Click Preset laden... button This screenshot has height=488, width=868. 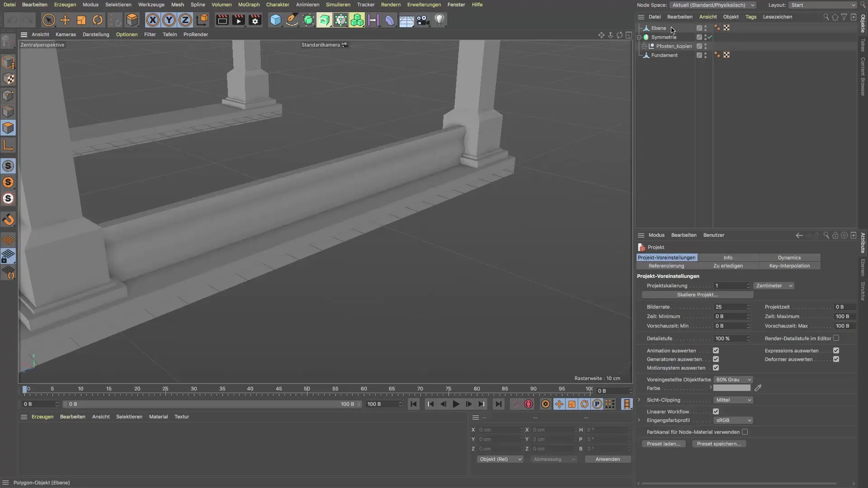coord(664,444)
